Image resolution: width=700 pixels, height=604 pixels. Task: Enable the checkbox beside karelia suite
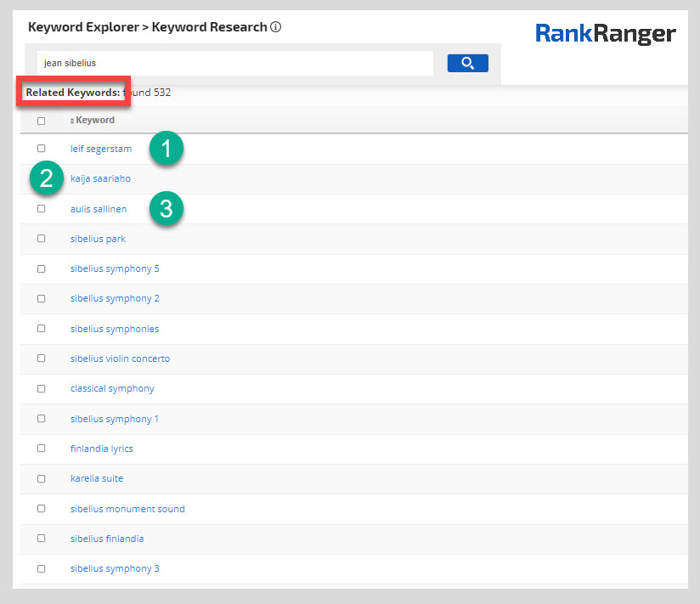coord(41,478)
